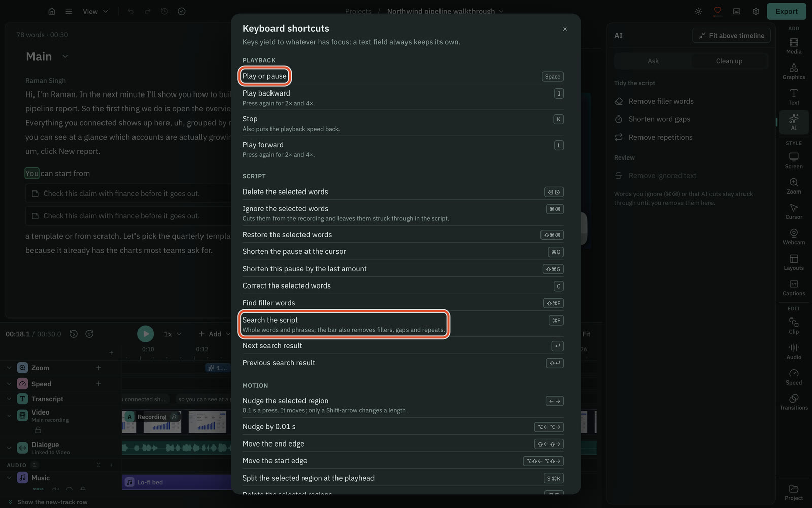Switch to the Clean up tab
The image size is (812, 508).
729,61
